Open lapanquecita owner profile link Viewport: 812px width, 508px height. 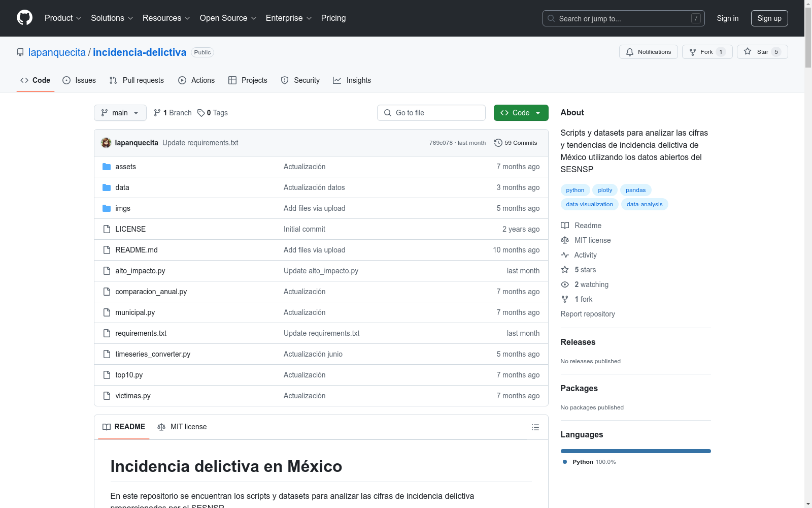click(57, 52)
